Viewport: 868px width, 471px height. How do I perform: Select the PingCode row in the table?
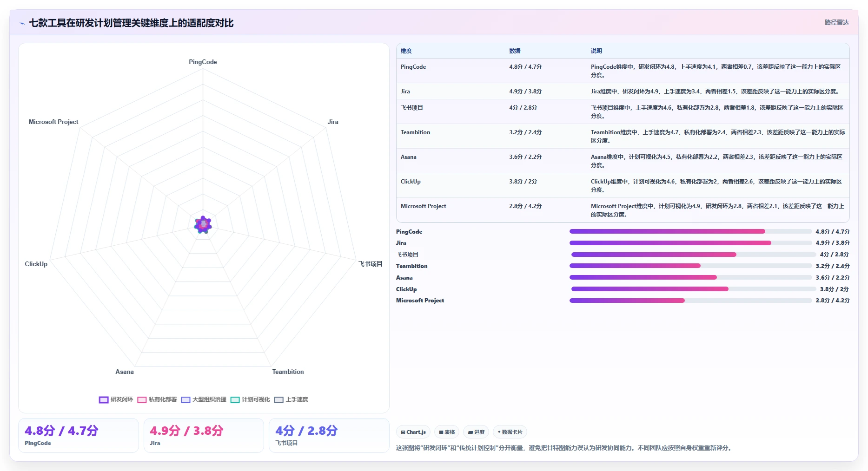click(623, 71)
